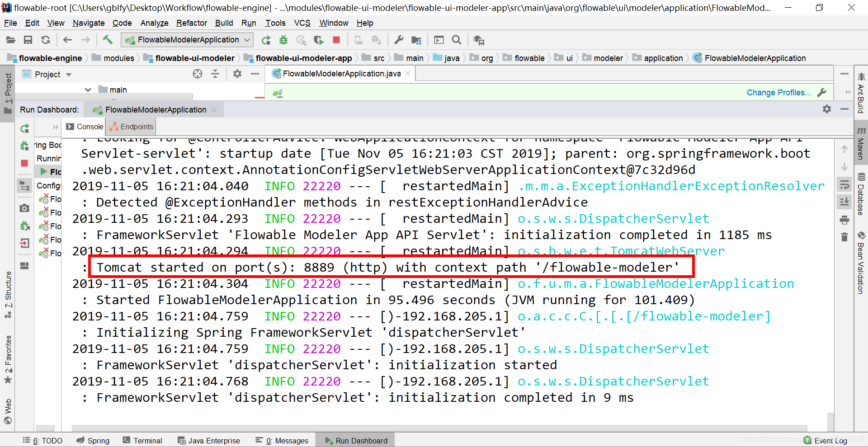
Task: Open the Ant Build side tool window
Action: [x=861, y=93]
